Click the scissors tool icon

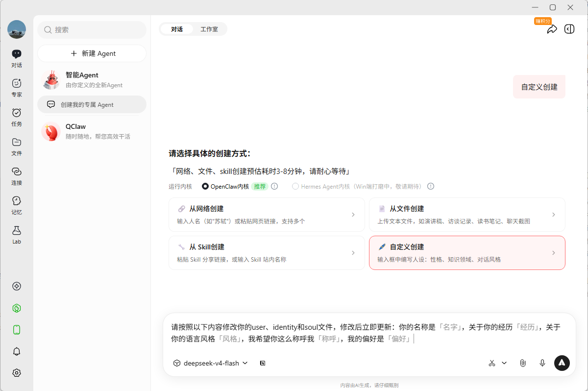tap(492, 363)
